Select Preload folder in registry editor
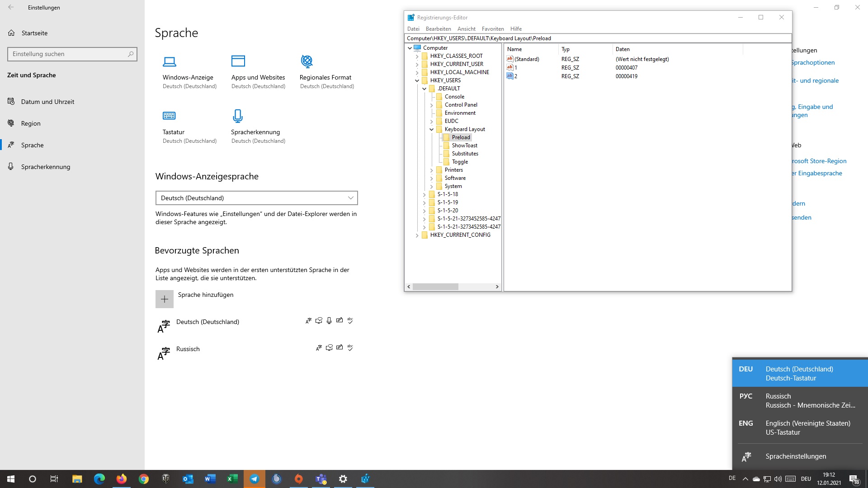This screenshot has width=868, height=488. [461, 137]
